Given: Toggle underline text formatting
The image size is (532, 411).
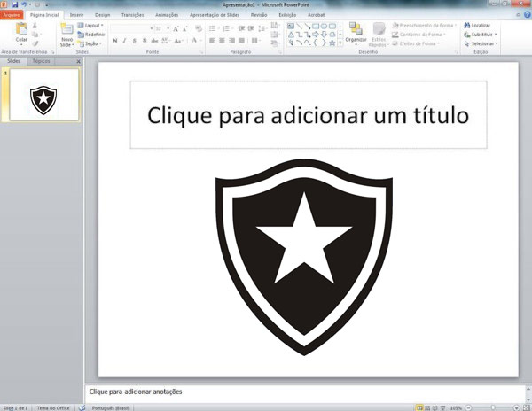Looking at the screenshot, I should 135,41.
